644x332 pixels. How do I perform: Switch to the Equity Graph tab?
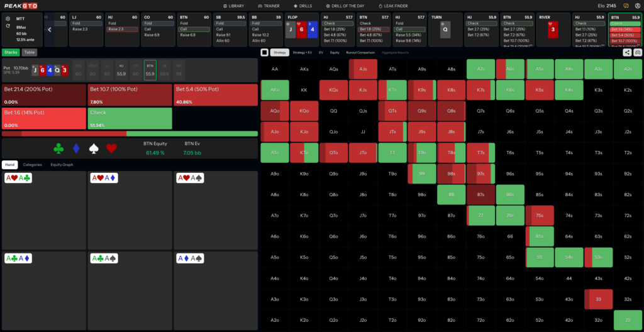tap(62, 164)
